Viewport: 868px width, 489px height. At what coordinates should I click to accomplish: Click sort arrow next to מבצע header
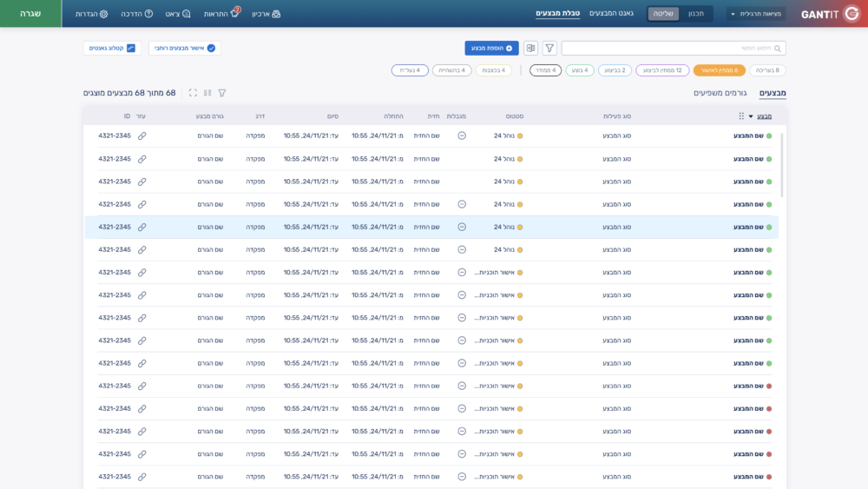click(751, 117)
